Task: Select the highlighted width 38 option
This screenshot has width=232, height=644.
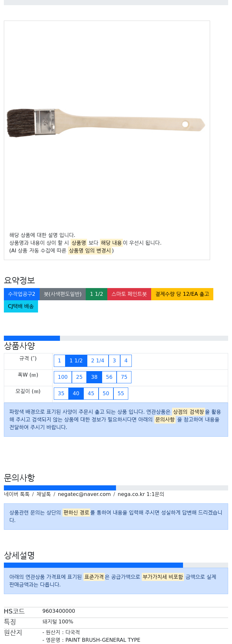Action: point(94,377)
